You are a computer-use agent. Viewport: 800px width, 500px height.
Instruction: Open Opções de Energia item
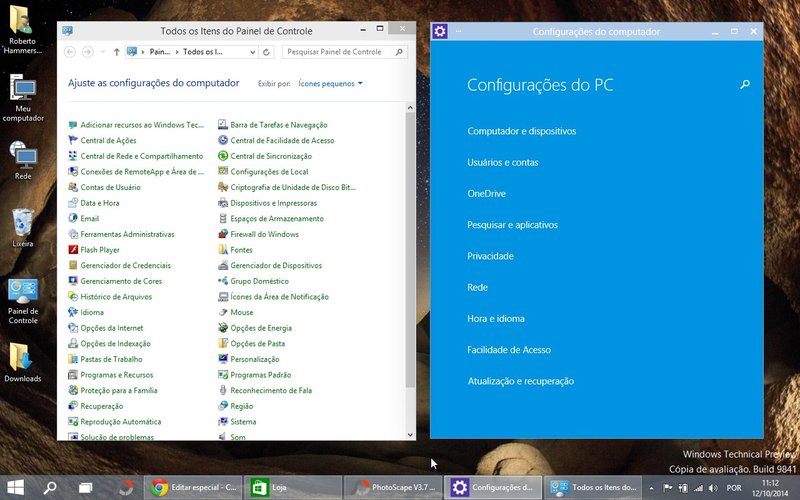click(x=261, y=328)
